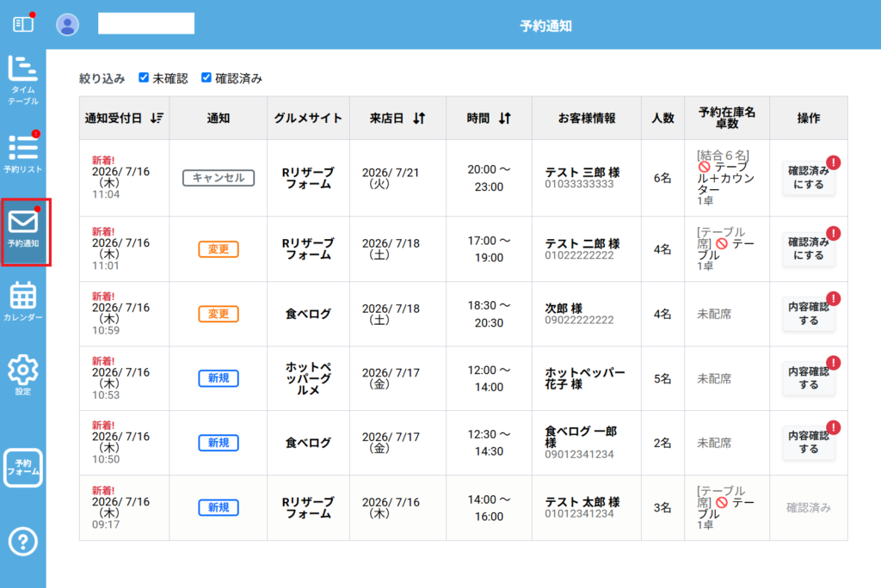The height and width of the screenshot is (588, 881).
Task: Click the 予約通知 page title
Action: pos(545,26)
